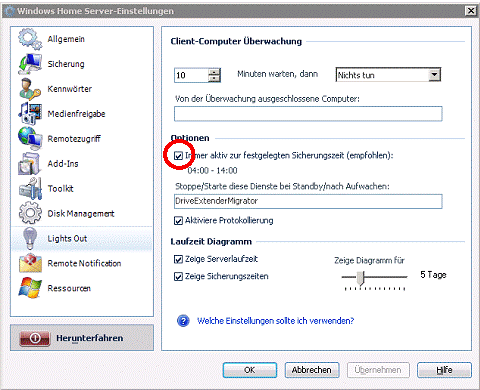This screenshot has width=480, height=390.
Task: Confirm with the OK button
Action: coord(250,370)
